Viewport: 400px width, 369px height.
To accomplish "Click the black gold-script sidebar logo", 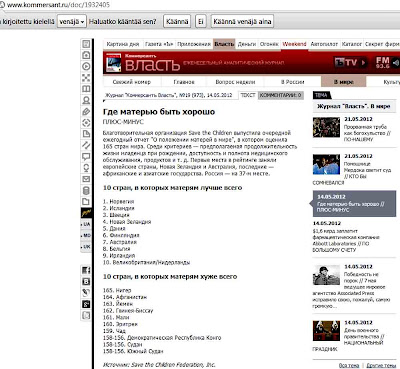I will (x=86, y=213).
